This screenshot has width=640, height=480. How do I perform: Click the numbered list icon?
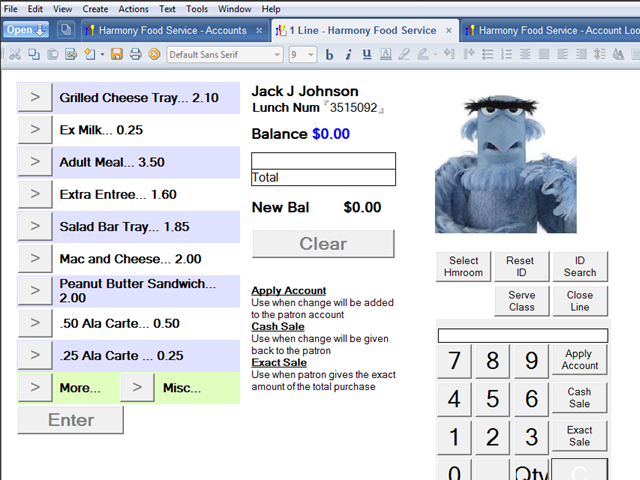coord(506,54)
